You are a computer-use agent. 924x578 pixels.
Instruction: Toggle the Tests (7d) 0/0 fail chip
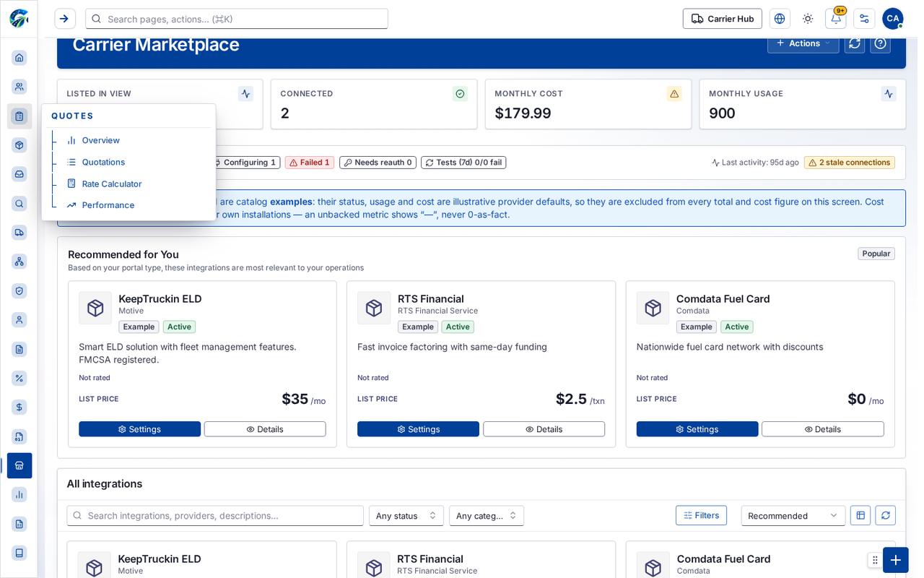point(463,163)
